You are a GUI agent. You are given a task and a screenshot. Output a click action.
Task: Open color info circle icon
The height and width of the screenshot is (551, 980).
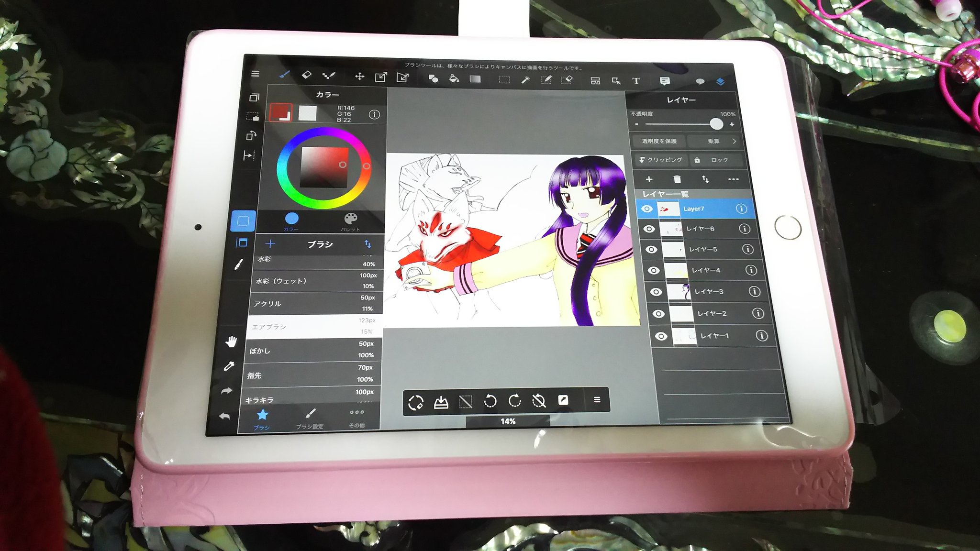(375, 115)
